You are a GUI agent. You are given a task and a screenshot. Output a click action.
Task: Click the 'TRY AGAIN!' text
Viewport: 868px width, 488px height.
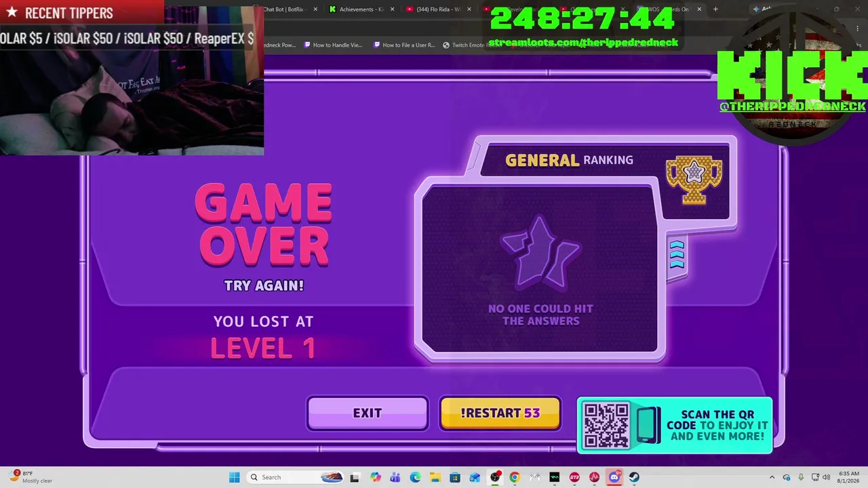click(264, 285)
